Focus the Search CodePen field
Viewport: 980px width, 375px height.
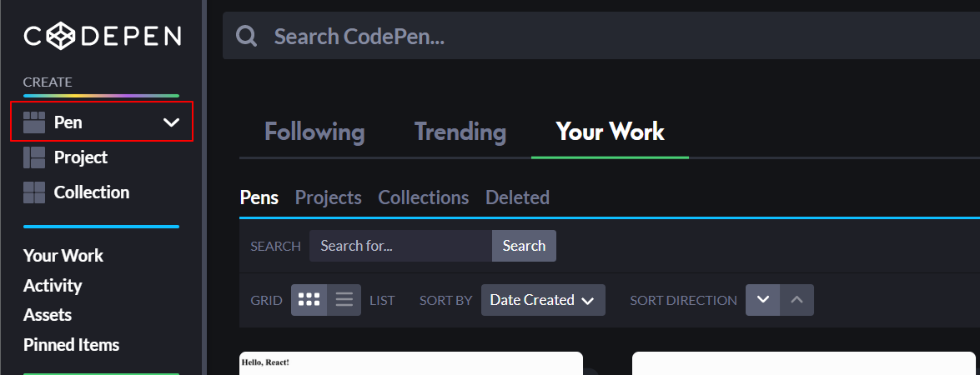(x=601, y=36)
